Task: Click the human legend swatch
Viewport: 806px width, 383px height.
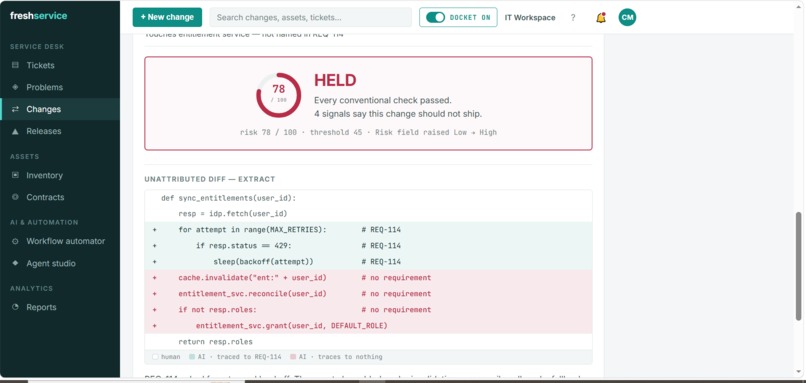Action: pyautogui.click(x=155, y=357)
